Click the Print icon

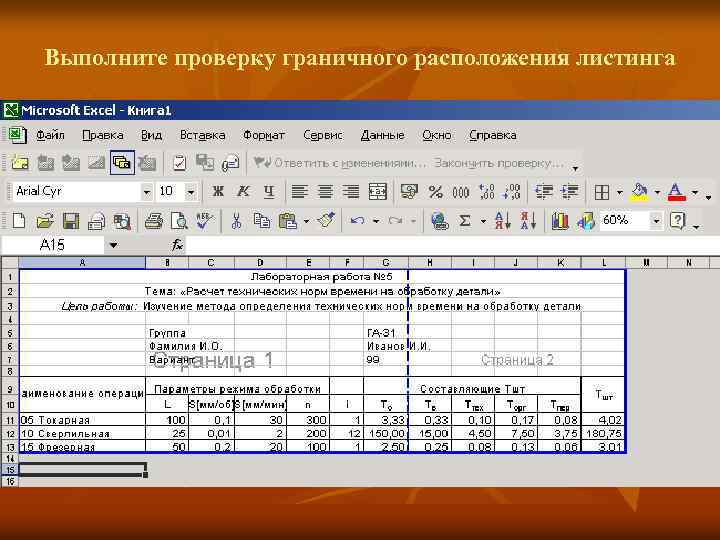click(153, 221)
